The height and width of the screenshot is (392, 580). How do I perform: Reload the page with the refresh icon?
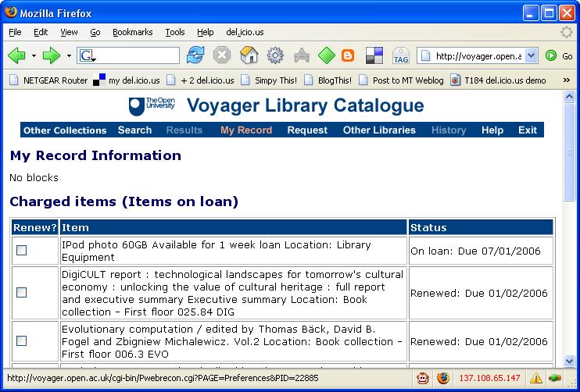195,55
